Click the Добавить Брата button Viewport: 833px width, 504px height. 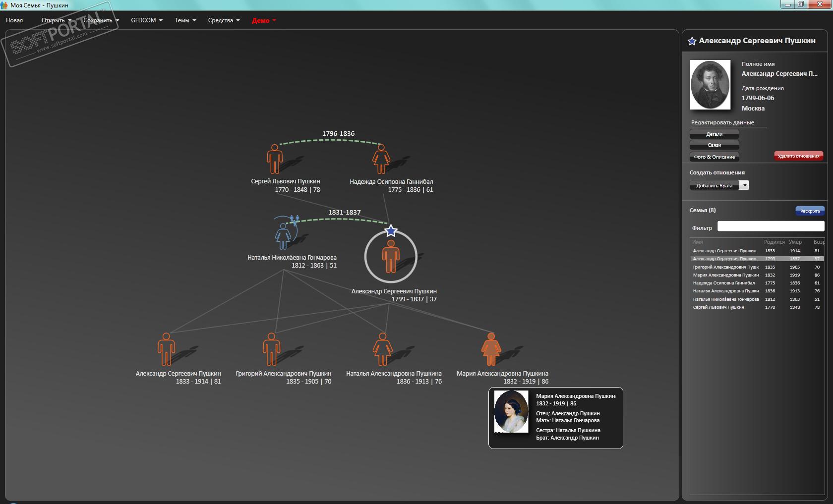(714, 185)
